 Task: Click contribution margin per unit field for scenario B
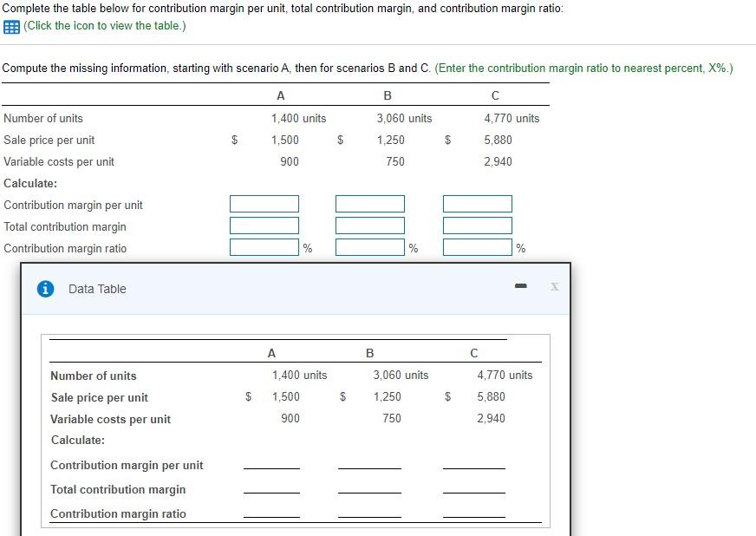point(370,204)
